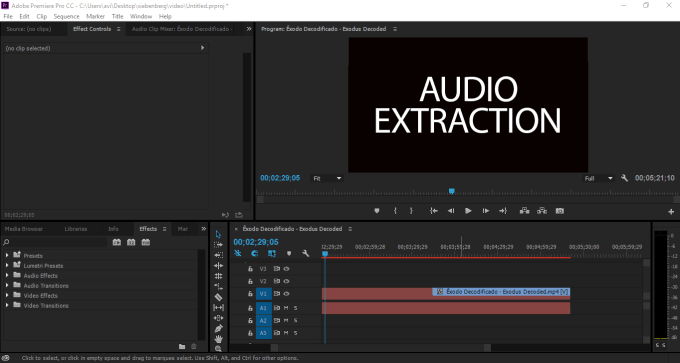Open timeline display settings wrench
Screen dimensions: 680x363
pyautogui.click(x=305, y=253)
